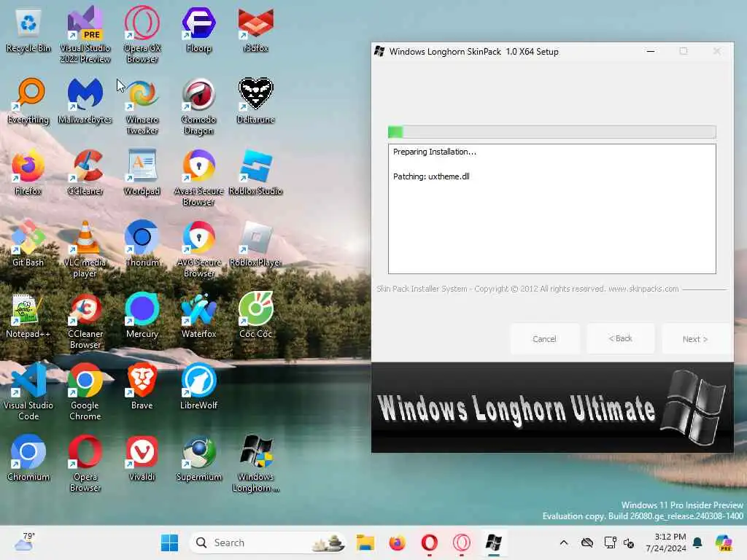Click the network display tray icon
The image size is (747, 560).
[x=610, y=542]
